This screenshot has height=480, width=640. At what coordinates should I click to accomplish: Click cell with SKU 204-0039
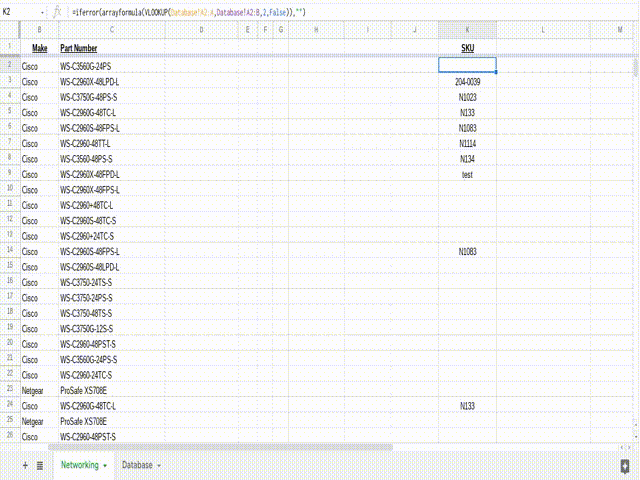coord(467,82)
